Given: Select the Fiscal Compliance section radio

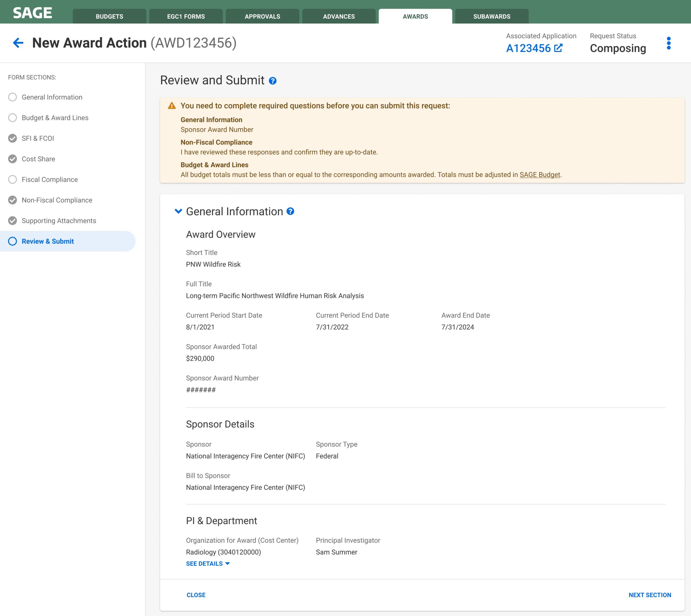Looking at the screenshot, I should tap(12, 180).
